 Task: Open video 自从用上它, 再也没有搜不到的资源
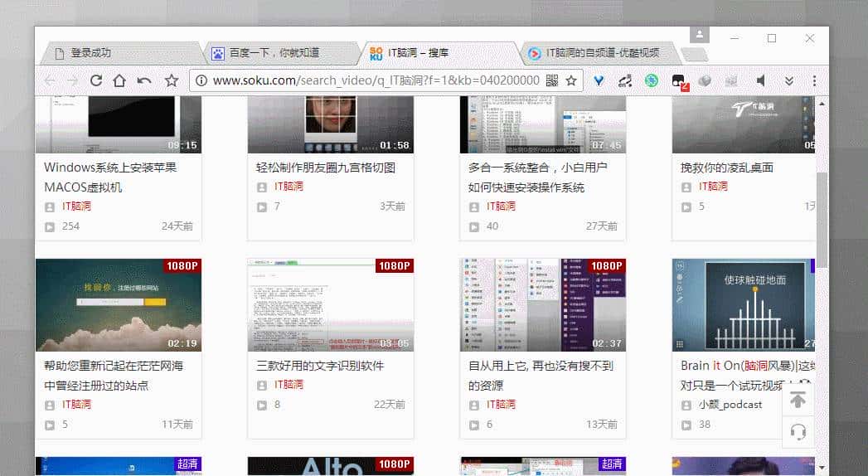click(x=541, y=376)
